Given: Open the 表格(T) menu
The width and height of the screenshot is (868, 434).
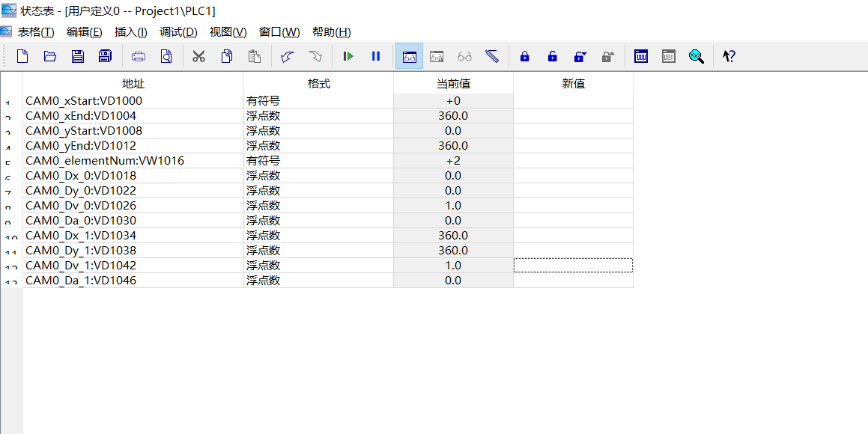Looking at the screenshot, I should (x=36, y=32).
